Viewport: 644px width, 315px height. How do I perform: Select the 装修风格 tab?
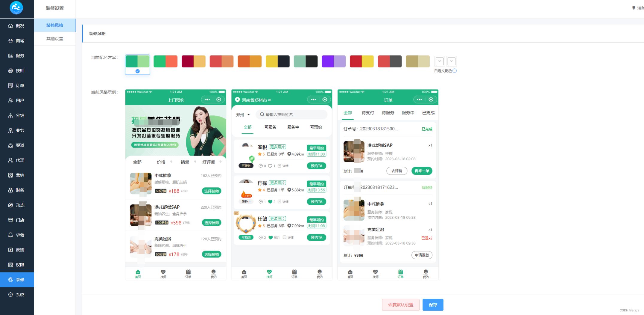(55, 25)
